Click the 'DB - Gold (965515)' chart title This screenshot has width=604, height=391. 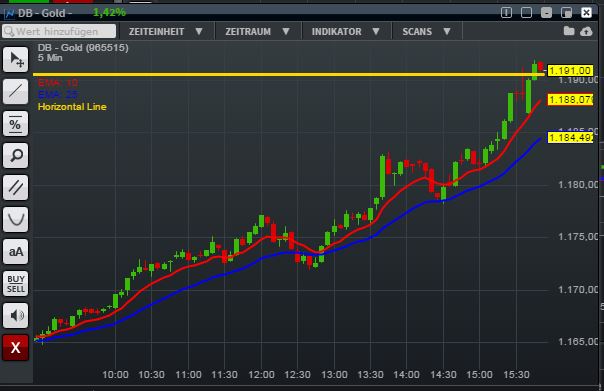pos(83,48)
